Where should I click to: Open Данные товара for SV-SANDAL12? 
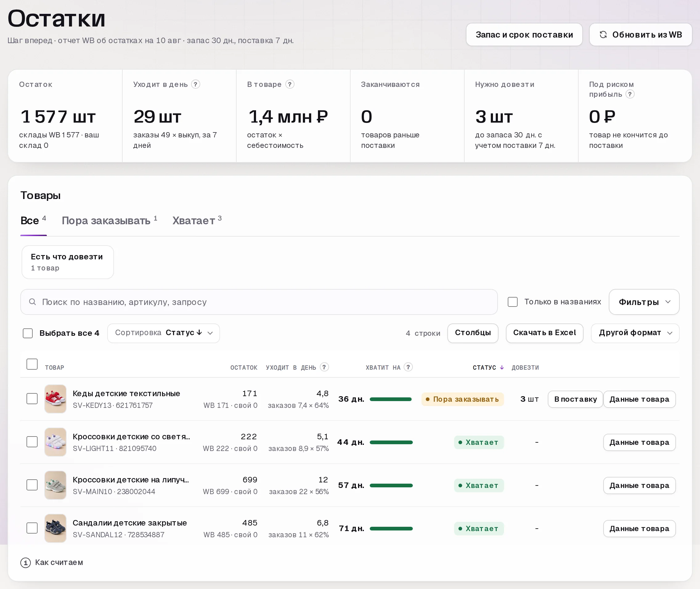click(x=639, y=528)
